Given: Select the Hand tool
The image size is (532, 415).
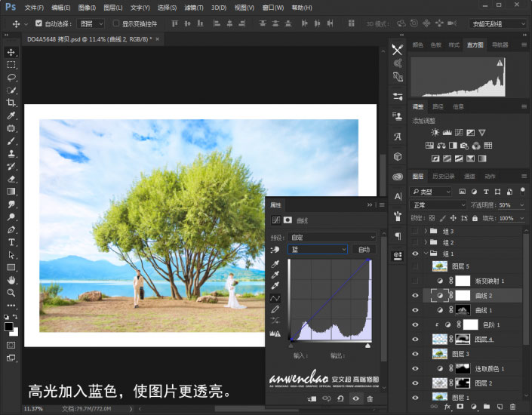Looking at the screenshot, I should [11, 280].
